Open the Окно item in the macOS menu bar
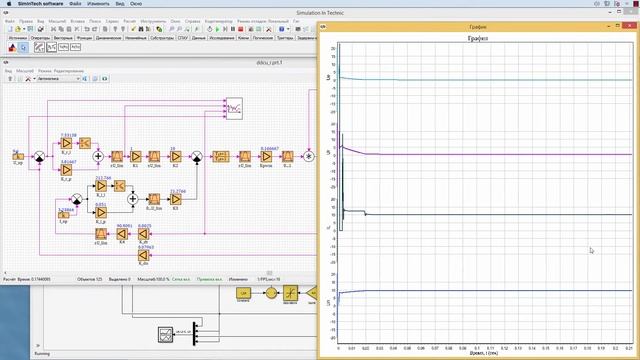Screen dimensions: 640x360 click(x=136, y=4)
